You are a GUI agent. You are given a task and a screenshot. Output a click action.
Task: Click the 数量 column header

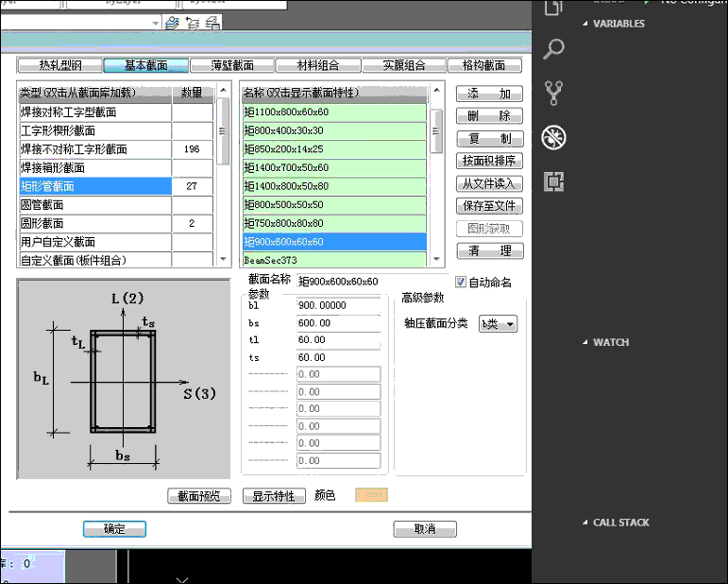[x=193, y=93]
